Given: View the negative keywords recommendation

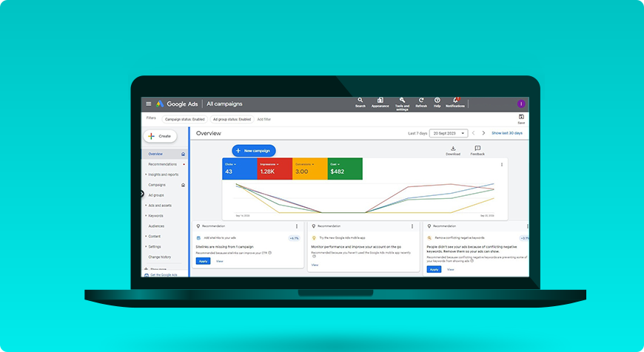Looking at the screenshot, I should pos(451,269).
